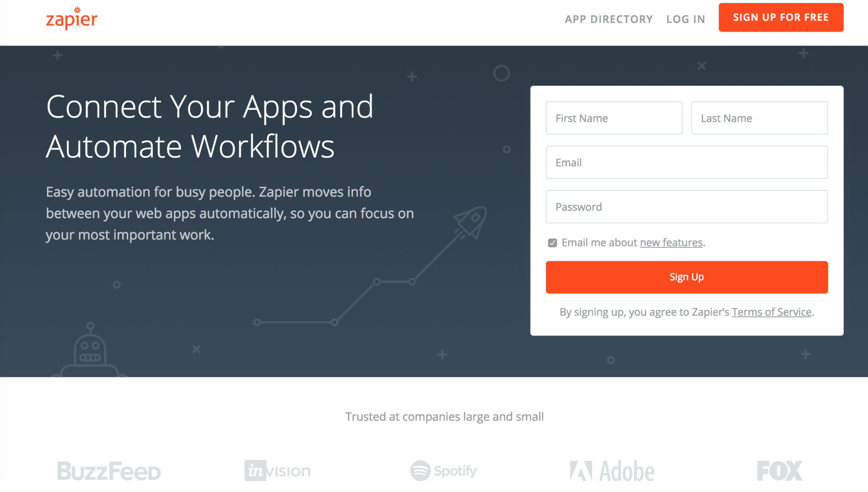Focus the Last Name field
868x492 pixels.
pos(759,118)
